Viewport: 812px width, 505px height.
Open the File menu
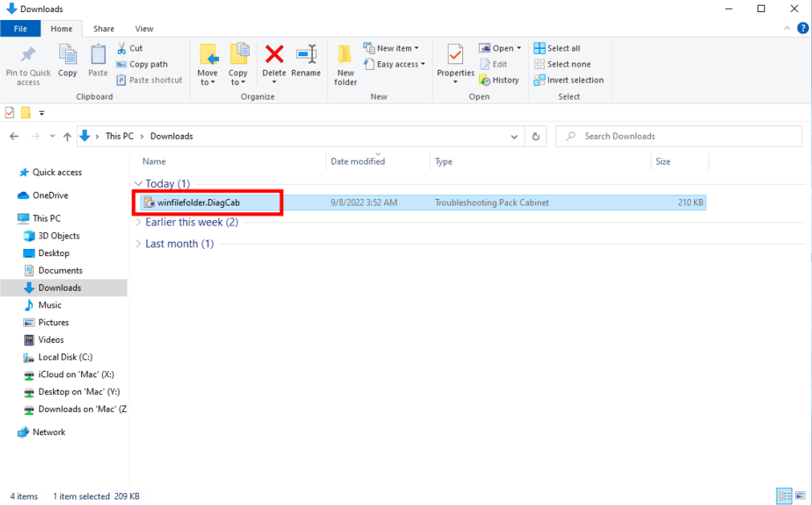click(x=20, y=28)
